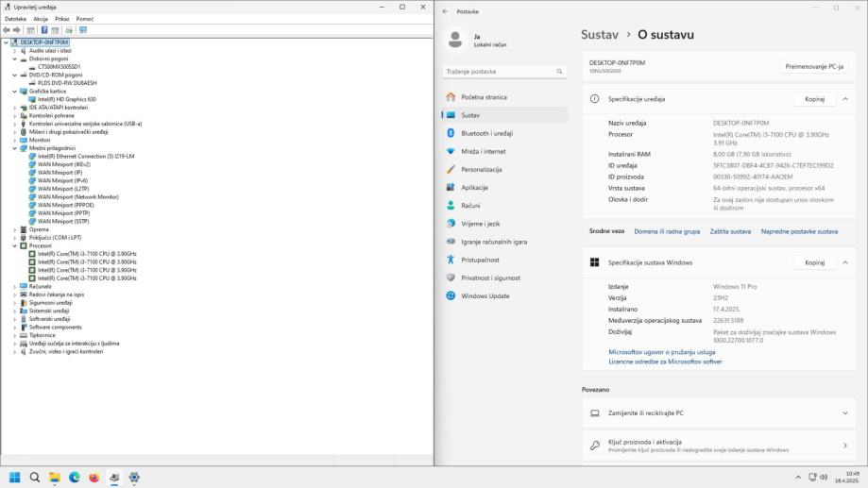
Task: Click the Pristupačnost accessibility icon
Action: pos(451,260)
